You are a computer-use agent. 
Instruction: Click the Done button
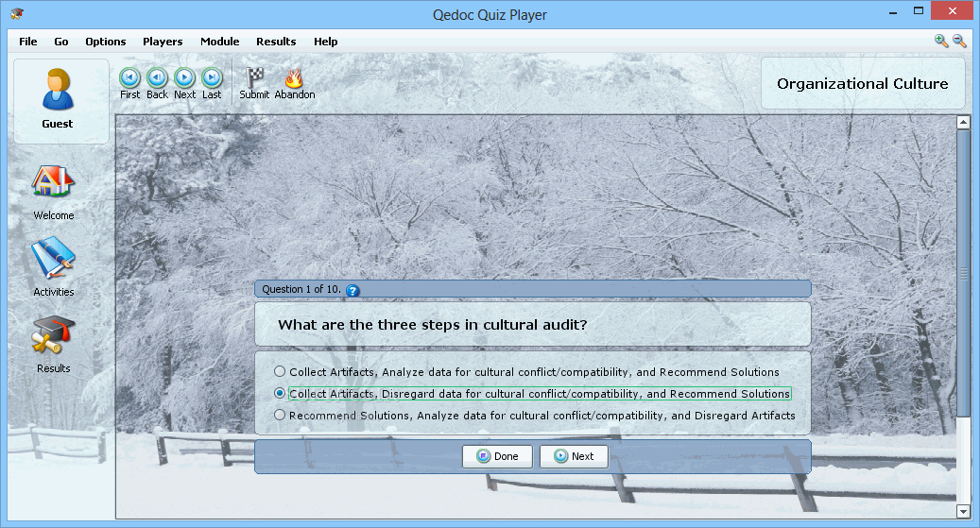point(497,456)
